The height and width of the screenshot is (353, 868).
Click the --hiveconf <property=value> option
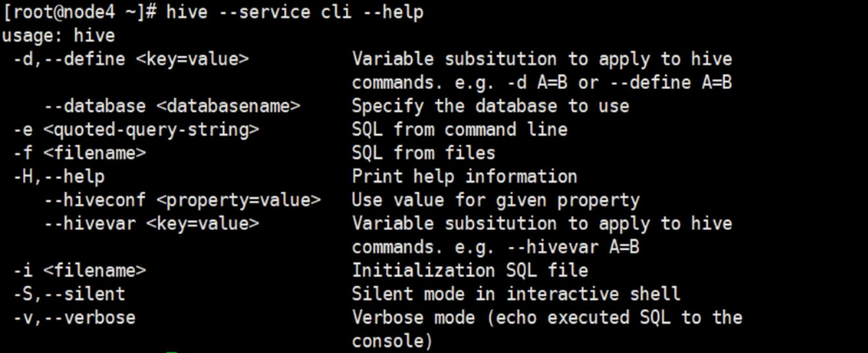click(182, 200)
